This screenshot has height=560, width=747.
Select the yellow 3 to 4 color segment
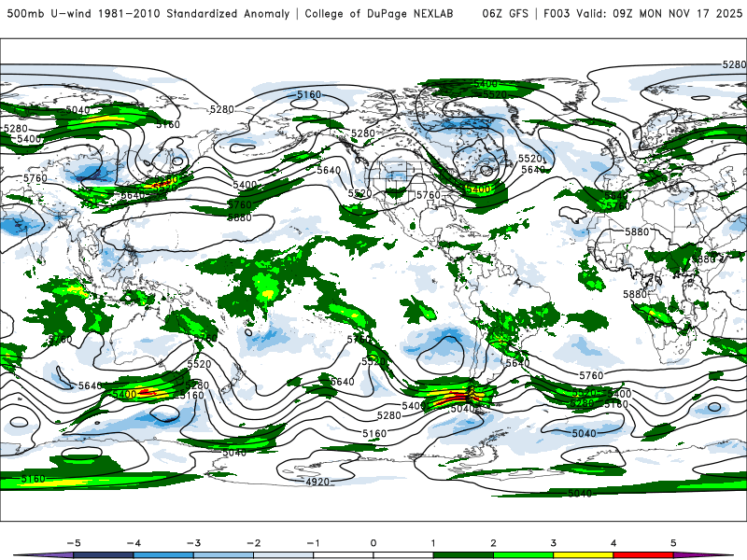click(584, 555)
